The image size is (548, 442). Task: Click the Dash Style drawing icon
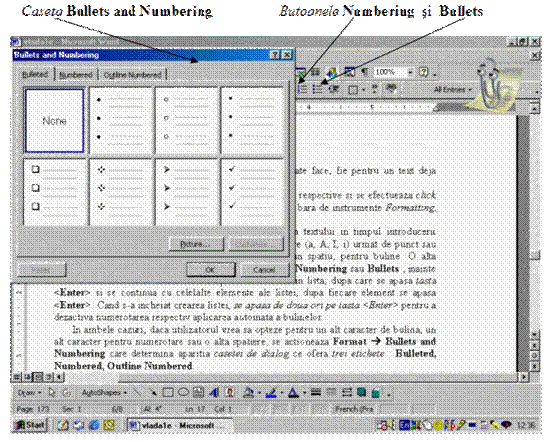point(331,393)
